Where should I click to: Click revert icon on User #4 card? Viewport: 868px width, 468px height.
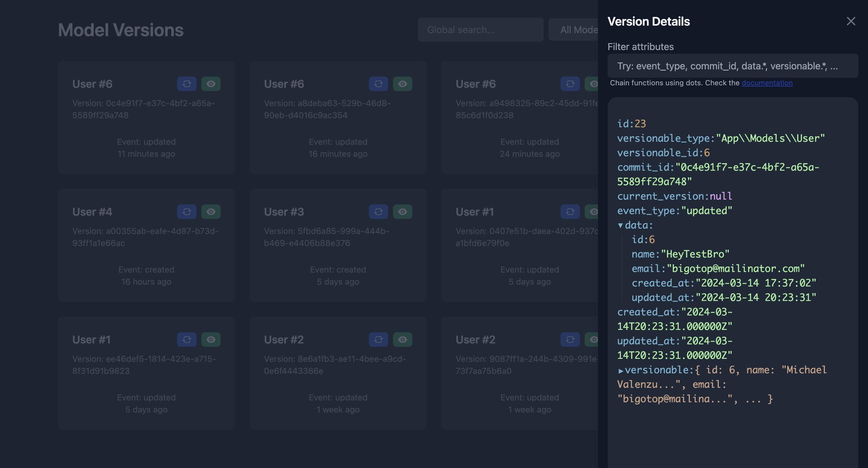tap(187, 211)
